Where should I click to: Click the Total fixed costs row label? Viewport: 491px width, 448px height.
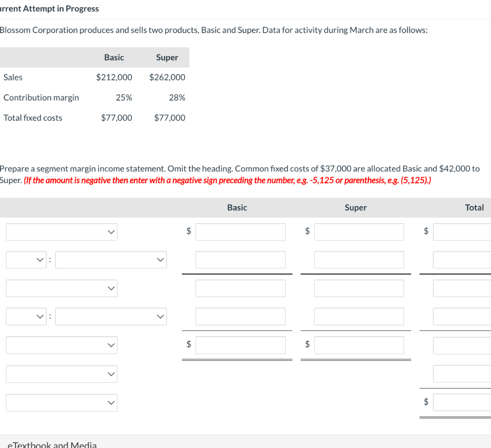(x=33, y=118)
